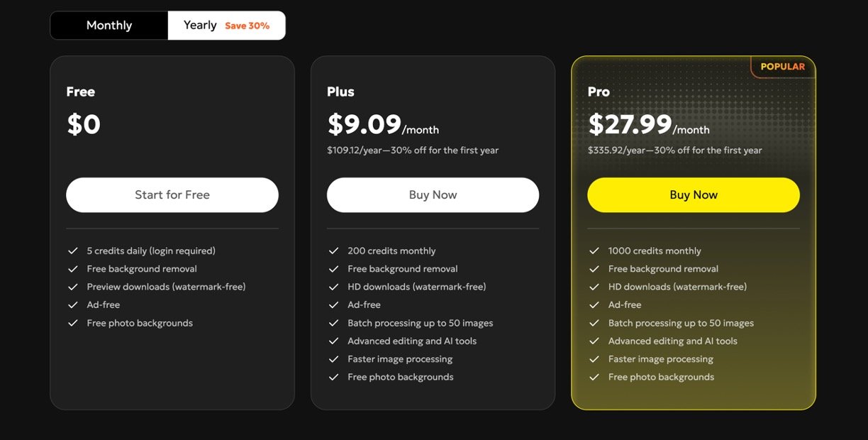The width and height of the screenshot is (868, 440).
Task: Click the $9.09 per month price
Action: pos(383,126)
